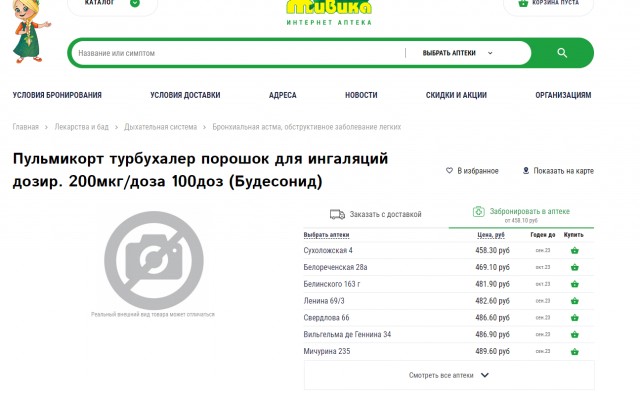
Task: Add to cart for Вильгельма де Геннина 34
Action: (575, 334)
